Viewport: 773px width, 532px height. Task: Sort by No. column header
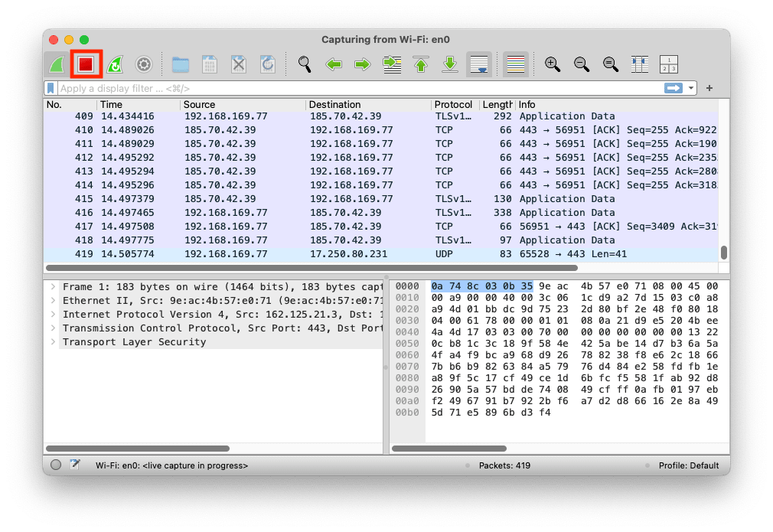[x=70, y=105]
